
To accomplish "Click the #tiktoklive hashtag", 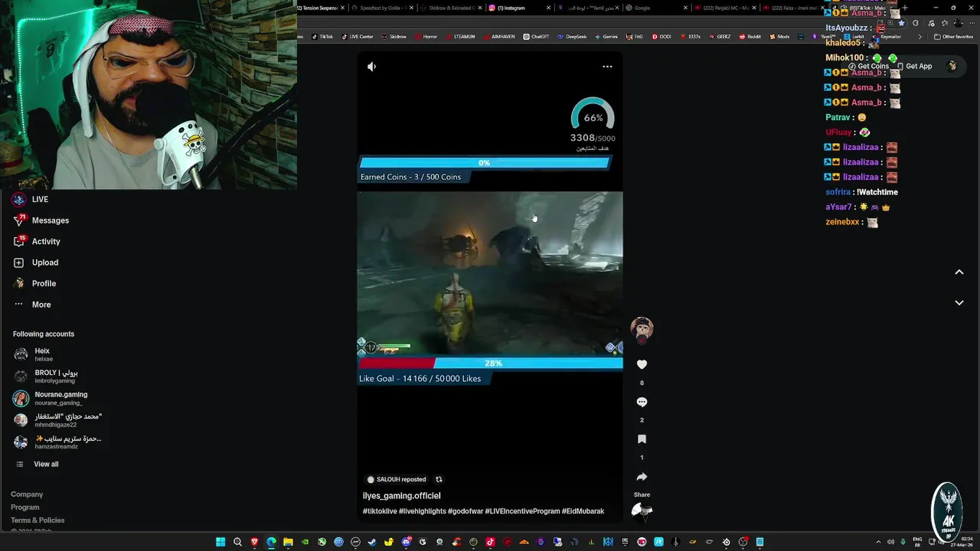I will pyautogui.click(x=380, y=511).
